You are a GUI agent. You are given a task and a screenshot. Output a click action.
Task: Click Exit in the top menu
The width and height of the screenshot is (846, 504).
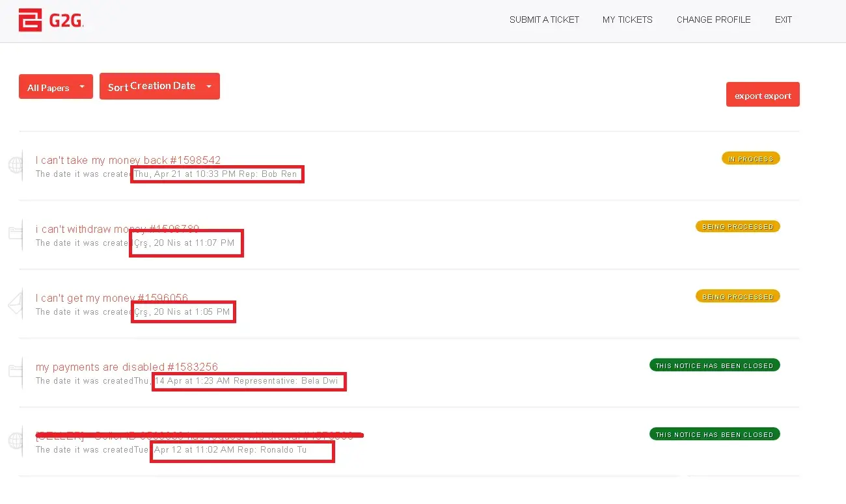click(783, 20)
